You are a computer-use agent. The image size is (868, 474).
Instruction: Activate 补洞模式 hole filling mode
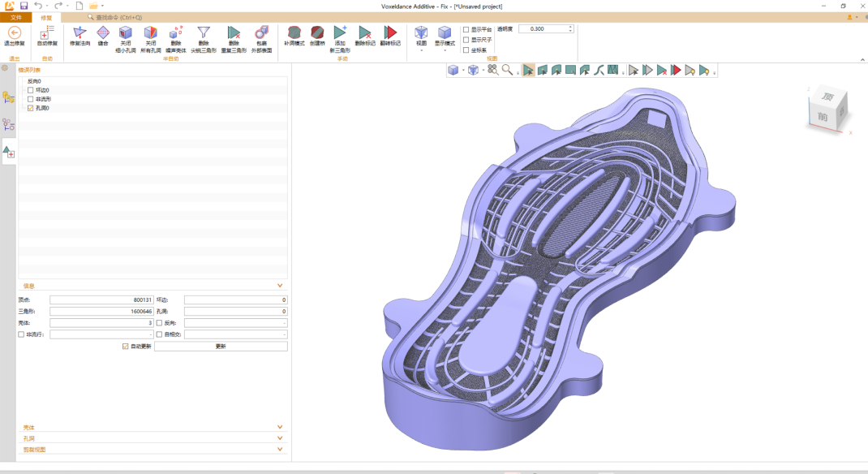coord(294,32)
